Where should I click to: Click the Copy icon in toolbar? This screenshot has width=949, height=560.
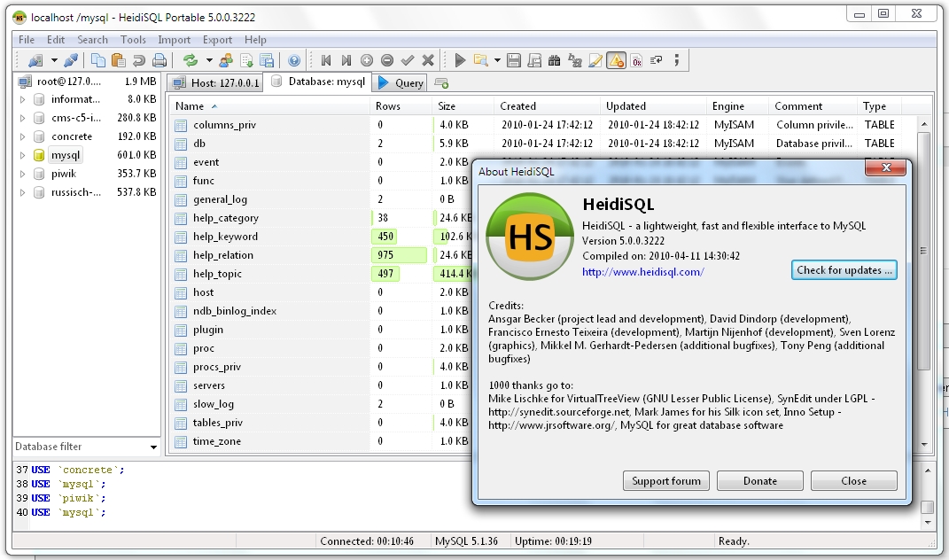tap(98, 60)
